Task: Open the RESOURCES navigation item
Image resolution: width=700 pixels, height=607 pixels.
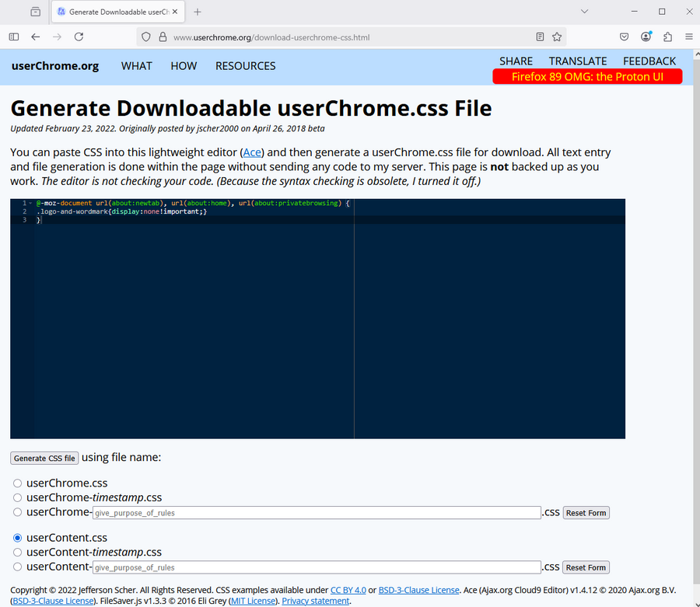Action: 245,66
